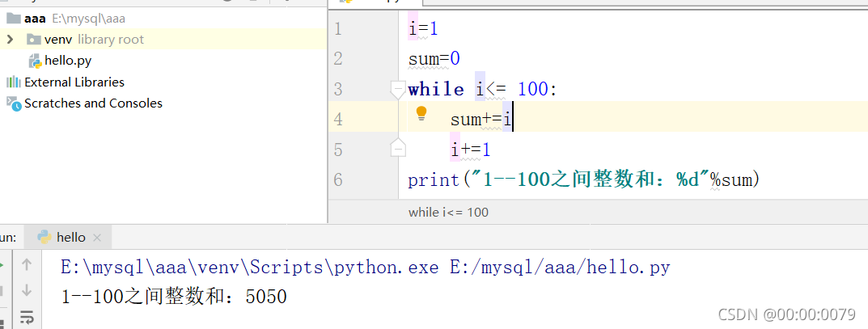Click the light bulb intention icon
This screenshot has width=868, height=329.
(x=421, y=114)
